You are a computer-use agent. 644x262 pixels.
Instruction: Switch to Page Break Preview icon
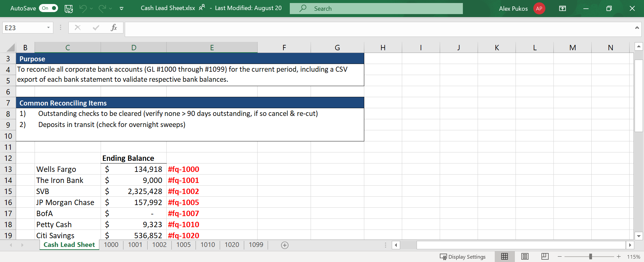click(x=545, y=257)
